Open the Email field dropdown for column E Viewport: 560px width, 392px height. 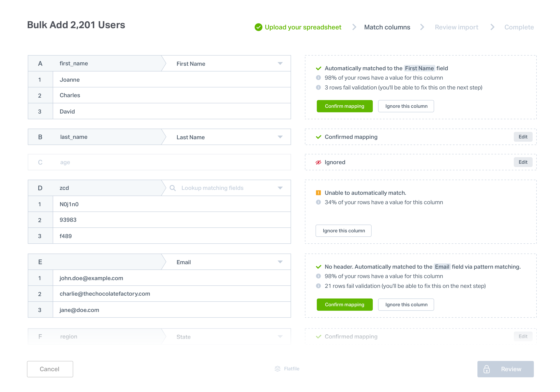click(x=280, y=262)
